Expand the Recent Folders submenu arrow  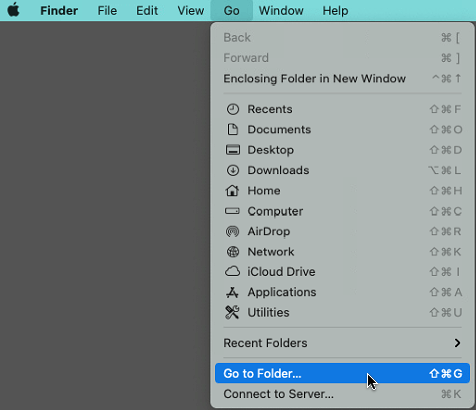point(457,343)
